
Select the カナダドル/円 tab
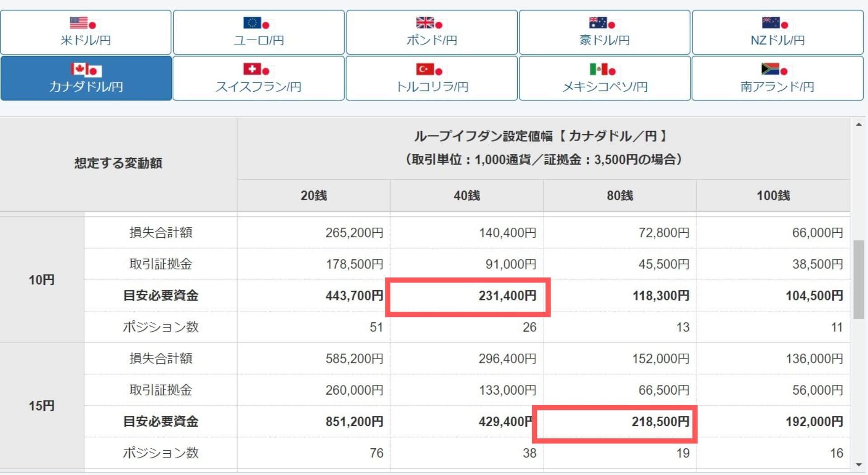(x=86, y=78)
